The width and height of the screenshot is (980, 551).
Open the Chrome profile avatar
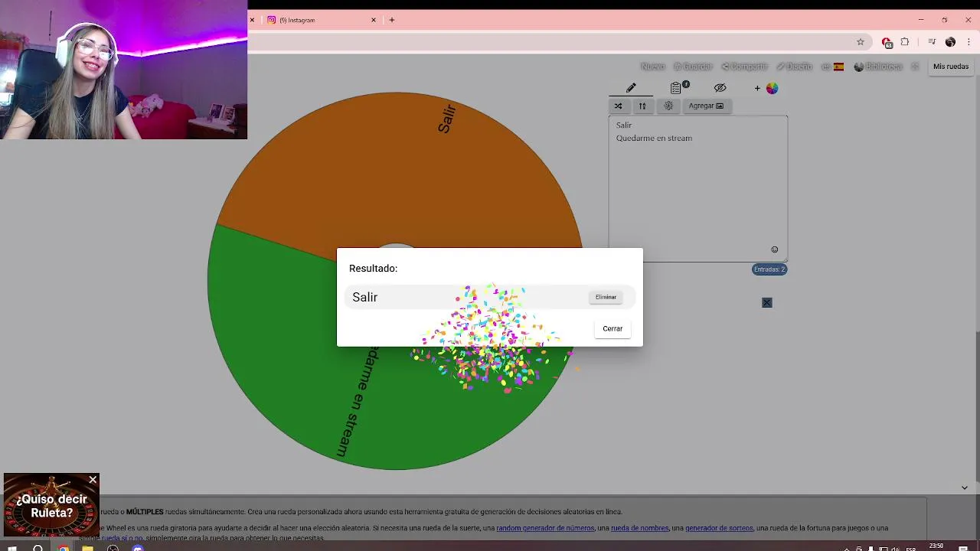[x=950, y=42]
